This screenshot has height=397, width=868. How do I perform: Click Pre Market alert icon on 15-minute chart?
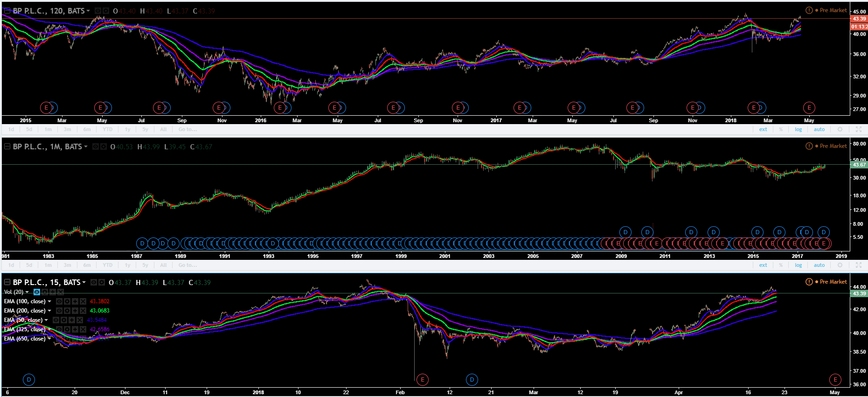809,282
